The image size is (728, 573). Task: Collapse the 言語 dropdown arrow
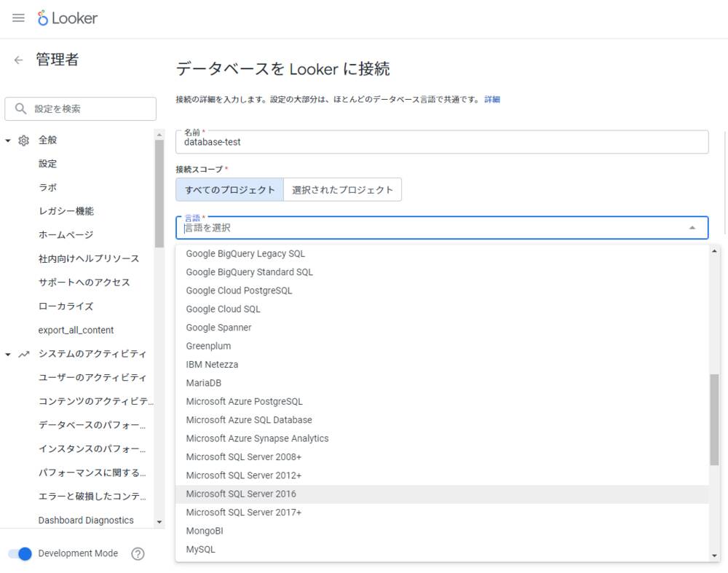point(692,228)
